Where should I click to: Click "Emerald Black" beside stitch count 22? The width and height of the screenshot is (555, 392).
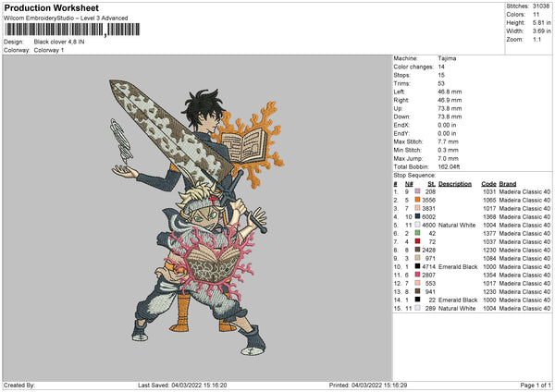pos(458,300)
